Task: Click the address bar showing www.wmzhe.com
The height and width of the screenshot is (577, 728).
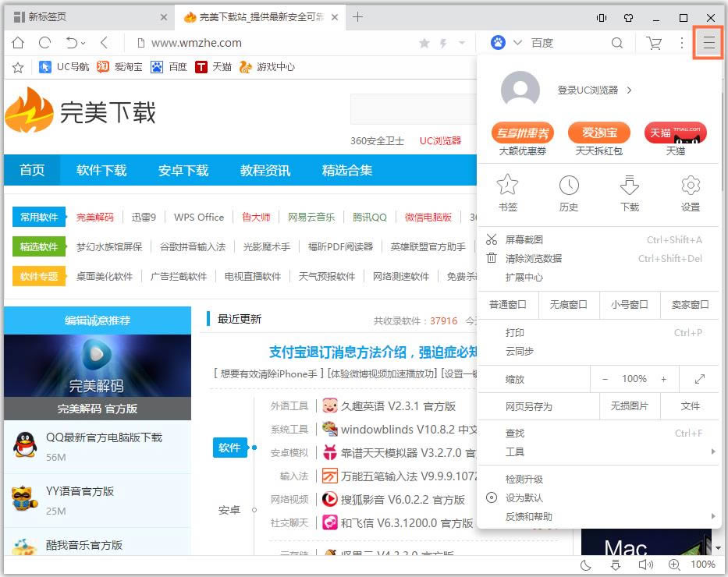Action: pyautogui.click(x=273, y=43)
